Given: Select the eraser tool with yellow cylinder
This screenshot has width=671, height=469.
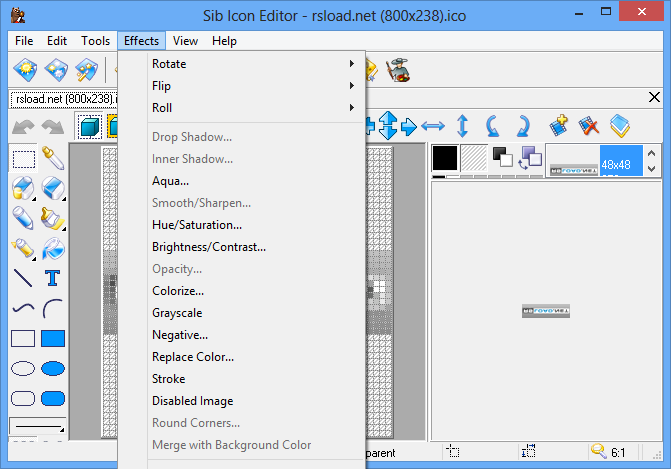Looking at the screenshot, I should click(24, 188).
